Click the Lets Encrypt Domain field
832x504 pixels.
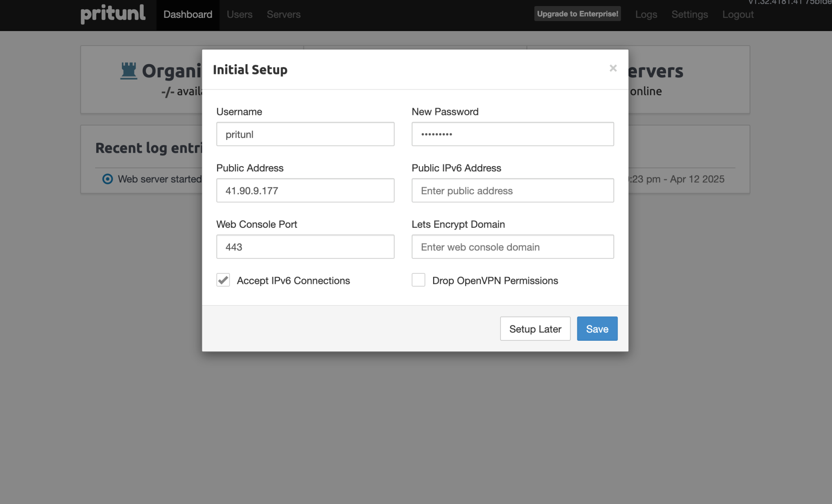pos(512,247)
